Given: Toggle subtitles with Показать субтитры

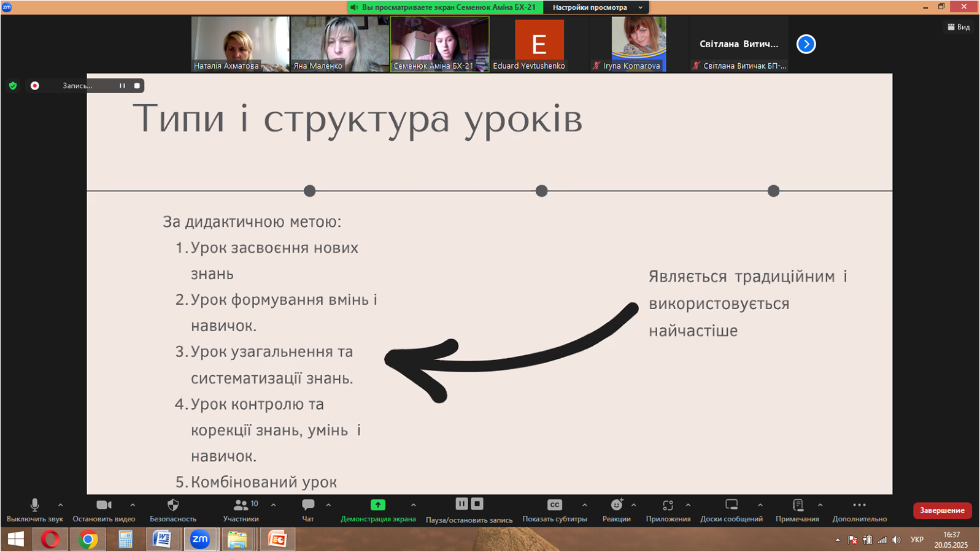Looking at the screenshot, I should pos(554,505).
